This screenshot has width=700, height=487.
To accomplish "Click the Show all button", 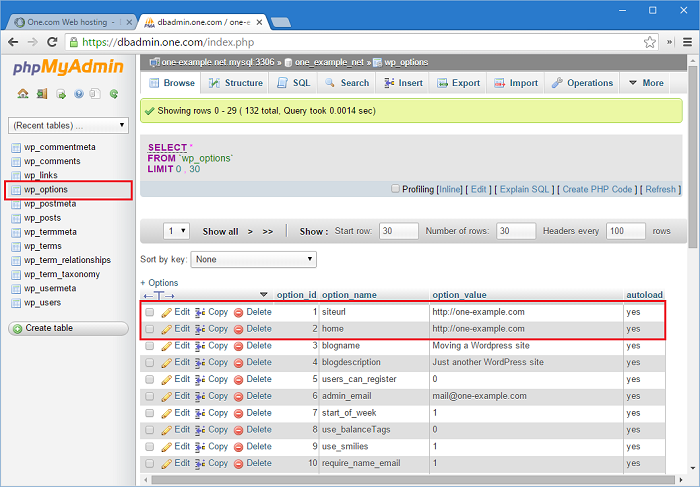I will click(221, 232).
